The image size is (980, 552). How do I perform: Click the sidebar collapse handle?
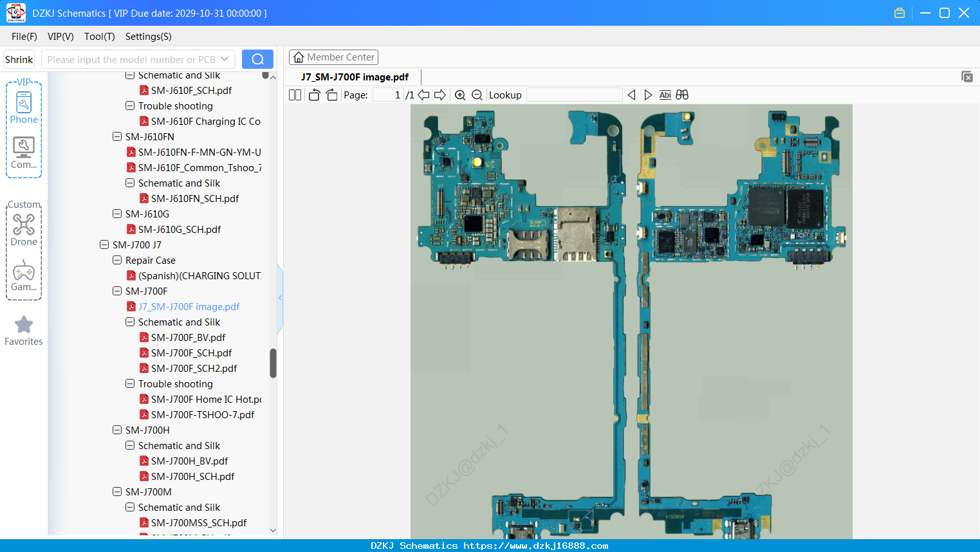coord(280,298)
